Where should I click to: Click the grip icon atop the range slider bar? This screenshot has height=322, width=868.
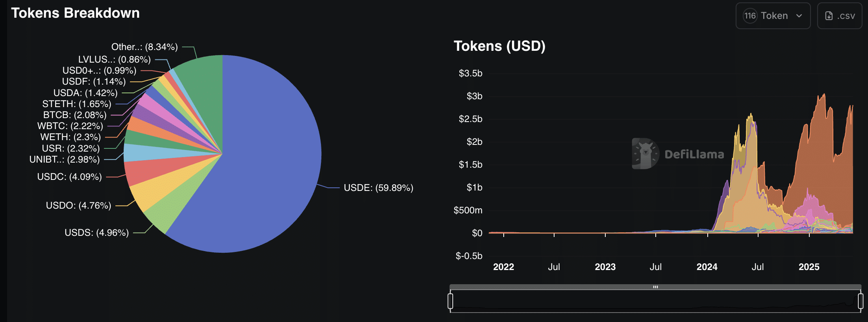655,287
